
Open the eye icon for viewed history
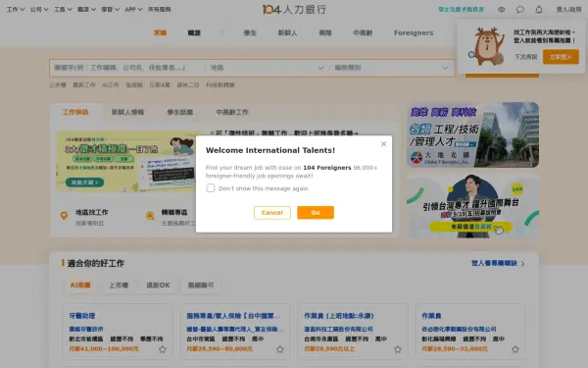pyautogui.click(x=501, y=10)
